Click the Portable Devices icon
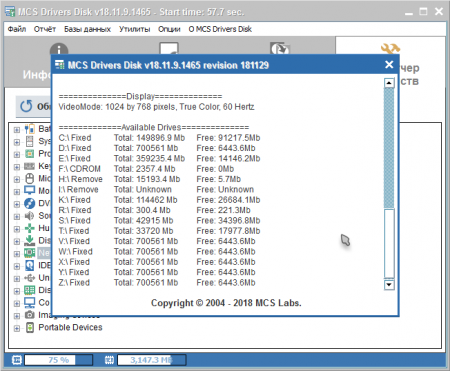 pos(30,327)
